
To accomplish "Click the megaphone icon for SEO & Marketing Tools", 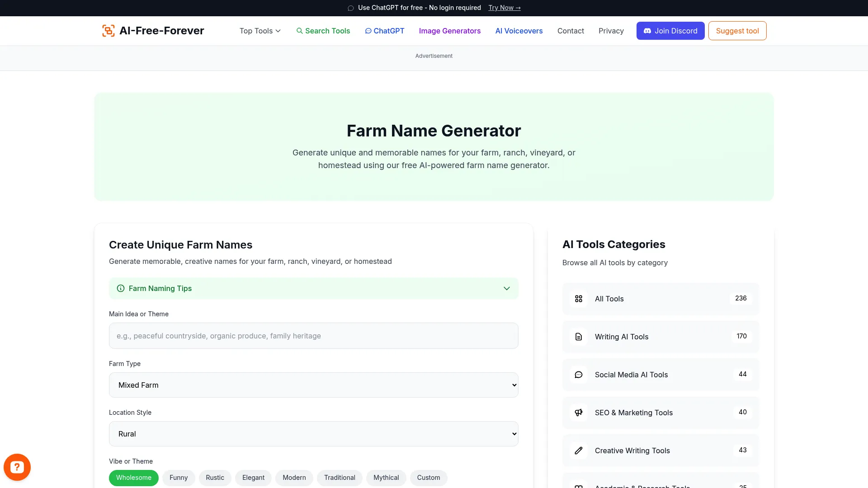I will [579, 413].
